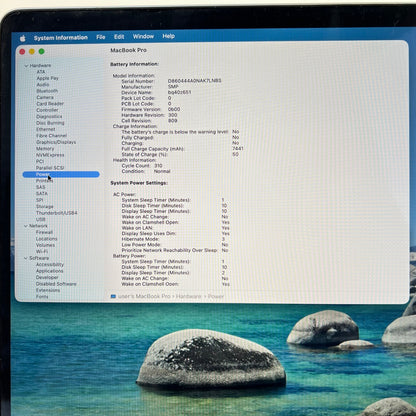Select Applications under Software
This screenshot has width=416, height=416.
click(x=50, y=271)
